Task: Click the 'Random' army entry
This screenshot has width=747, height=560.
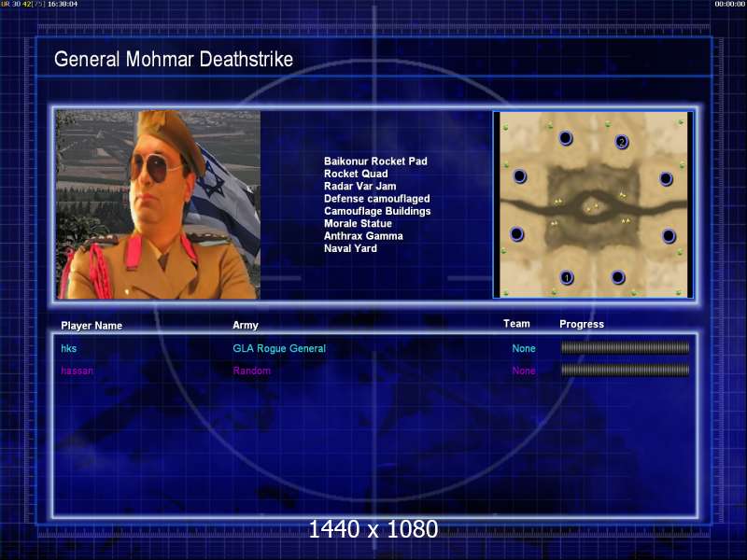Action: [x=251, y=371]
